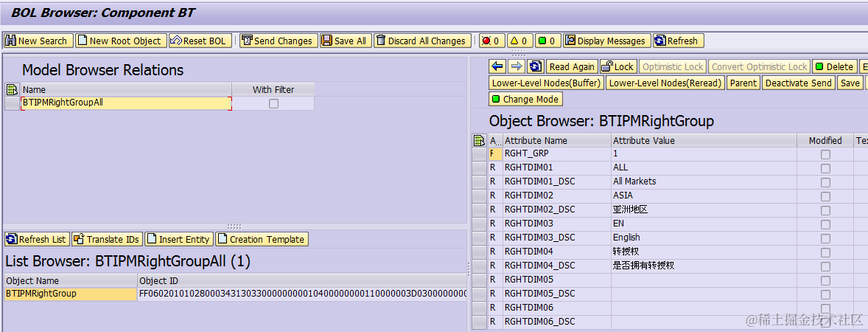Click Discard All Changes
This screenshot has width=868, height=332.
(422, 41)
